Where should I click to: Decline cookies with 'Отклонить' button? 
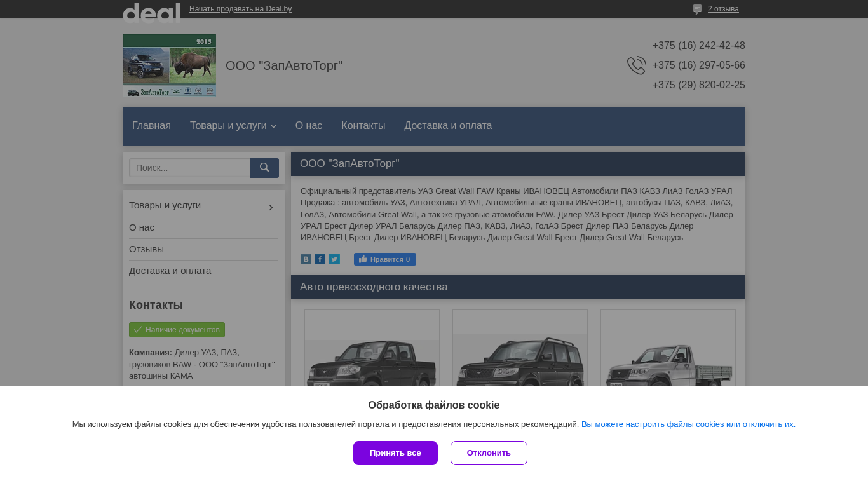[x=489, y=453]
